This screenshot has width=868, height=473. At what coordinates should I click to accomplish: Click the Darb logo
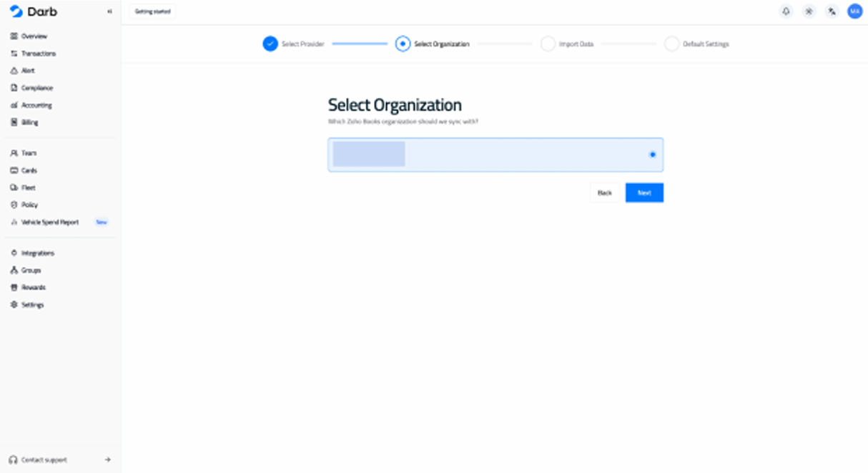click(x=34, y=11)
